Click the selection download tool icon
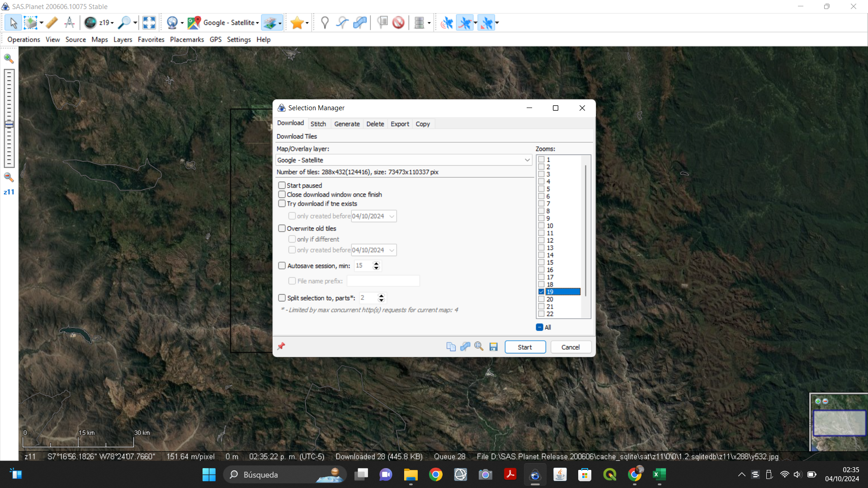Image resolution: width=868 pixels, height=488 pixels. tap(30, 23)
